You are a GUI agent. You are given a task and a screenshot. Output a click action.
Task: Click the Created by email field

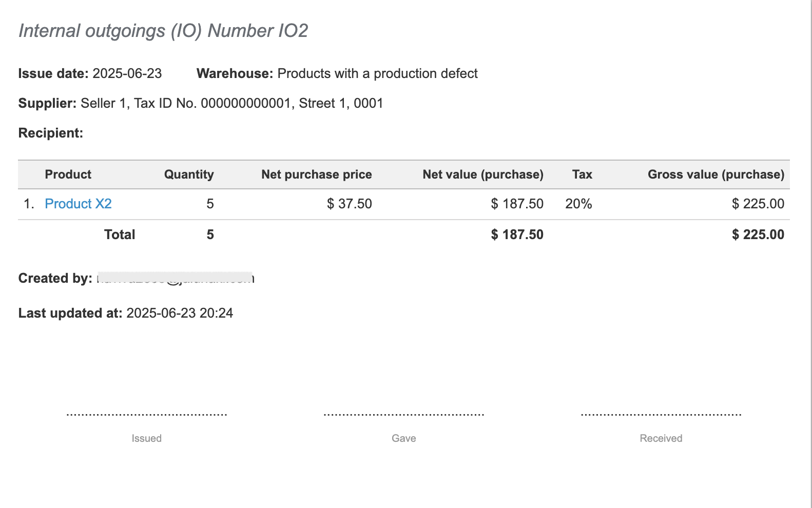point(175,278)
